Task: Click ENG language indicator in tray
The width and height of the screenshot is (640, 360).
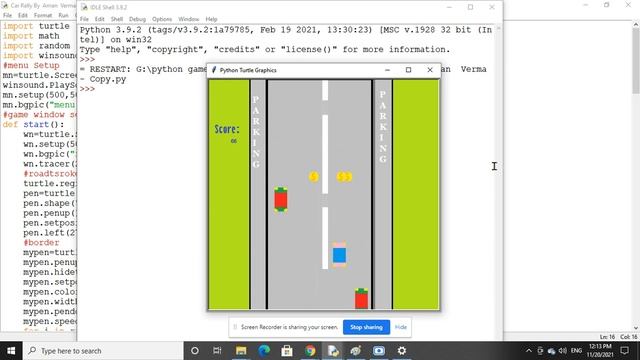Action: 576,351
